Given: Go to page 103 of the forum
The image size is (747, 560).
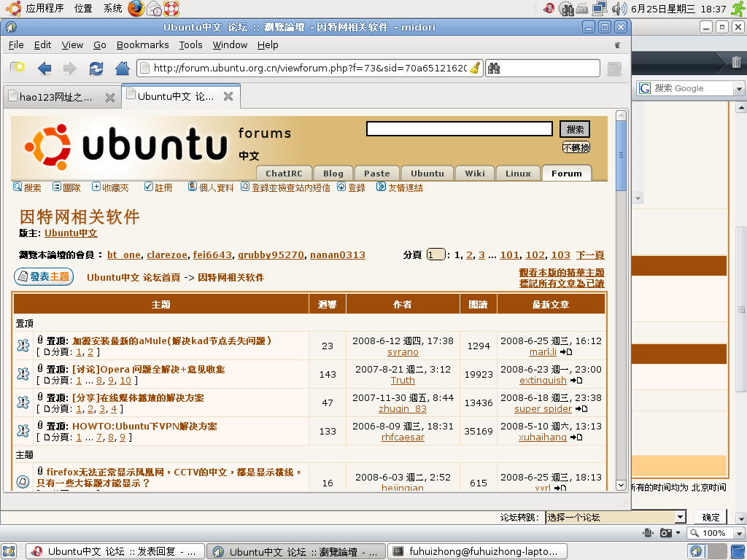Looking at the screenshot, I should pos(560,255).
